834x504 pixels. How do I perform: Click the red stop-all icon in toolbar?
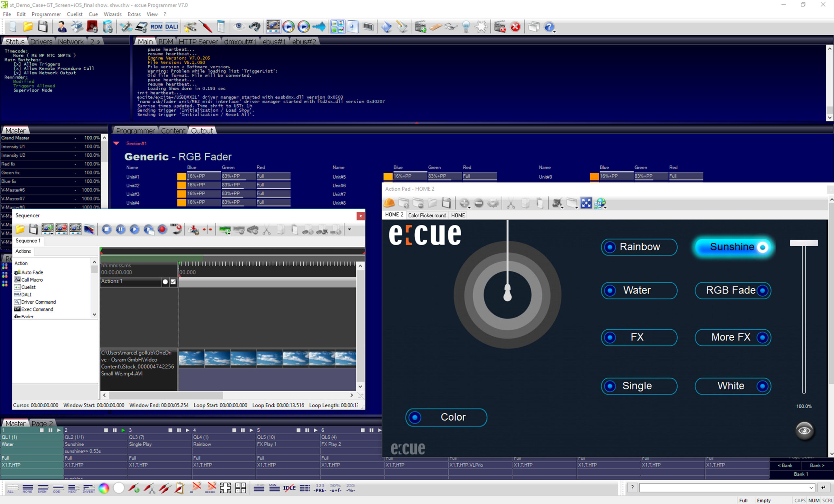point(515,27)
